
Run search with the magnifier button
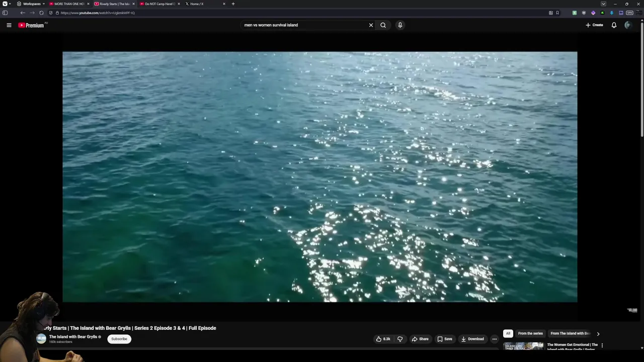(383, 25)
